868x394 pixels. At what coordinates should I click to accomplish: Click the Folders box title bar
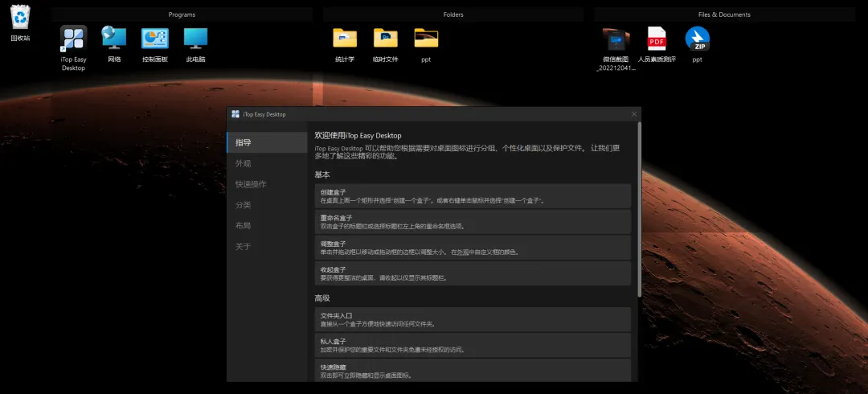pos(453,14)
